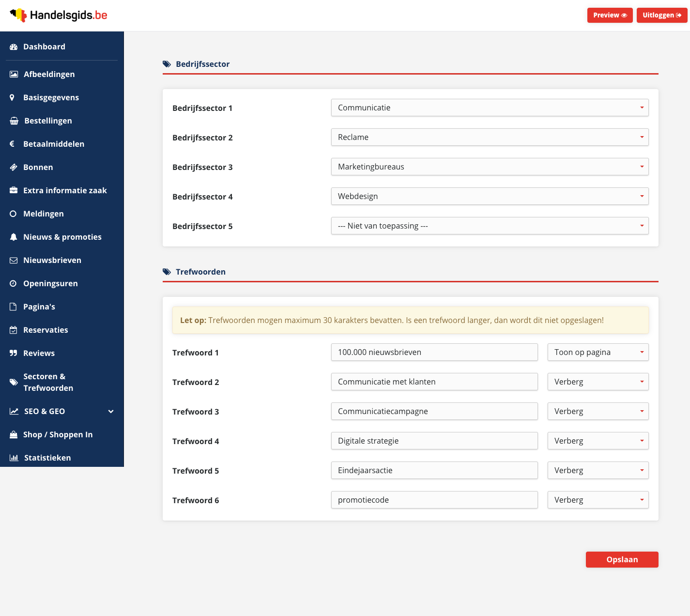Click the Trefwoord 2 text field
690x616 pixels.
coord(434,382)
